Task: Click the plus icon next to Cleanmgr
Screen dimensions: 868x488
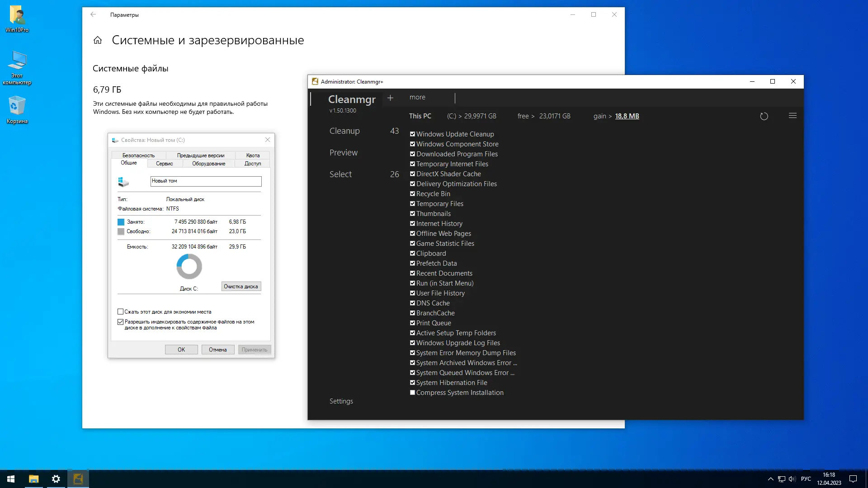Action: pyautogui.click(x=390, y=98)
